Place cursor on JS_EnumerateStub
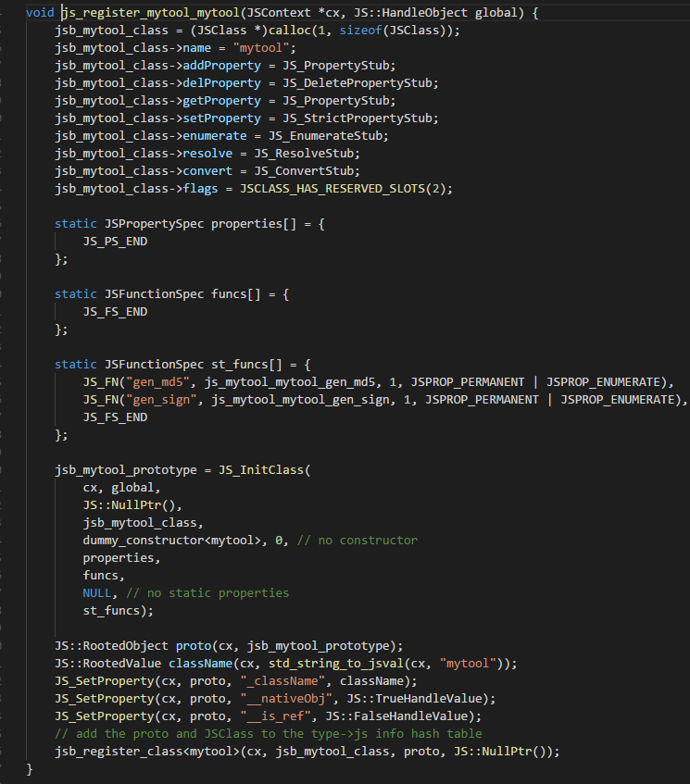 pos(341,136)
